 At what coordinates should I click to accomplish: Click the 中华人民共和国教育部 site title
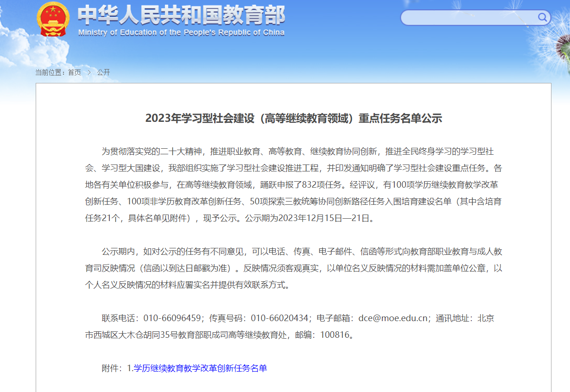181,15
